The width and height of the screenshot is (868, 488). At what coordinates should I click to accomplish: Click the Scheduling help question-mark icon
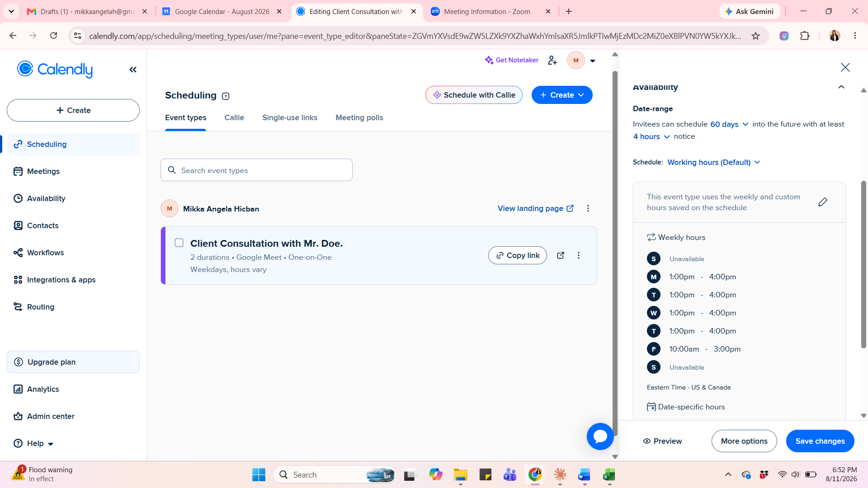pos(226,96)
